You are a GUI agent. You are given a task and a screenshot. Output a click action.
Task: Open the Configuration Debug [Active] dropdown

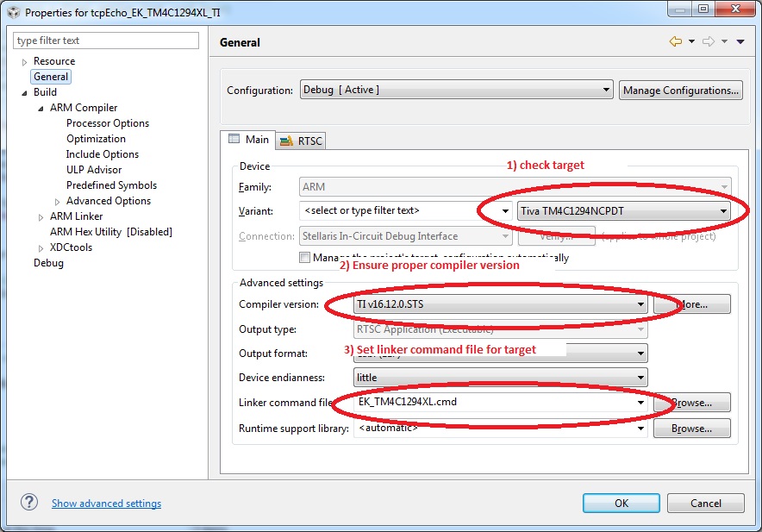(456, 90)
